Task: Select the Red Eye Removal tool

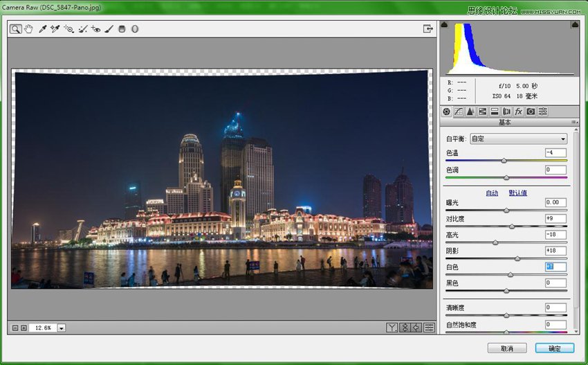Action: click(95, 29)
